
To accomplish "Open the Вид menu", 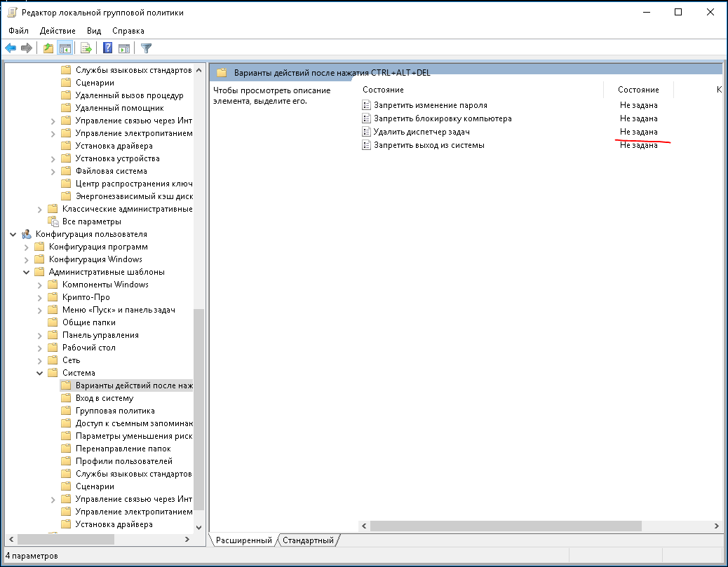I will tap(94, 31).
